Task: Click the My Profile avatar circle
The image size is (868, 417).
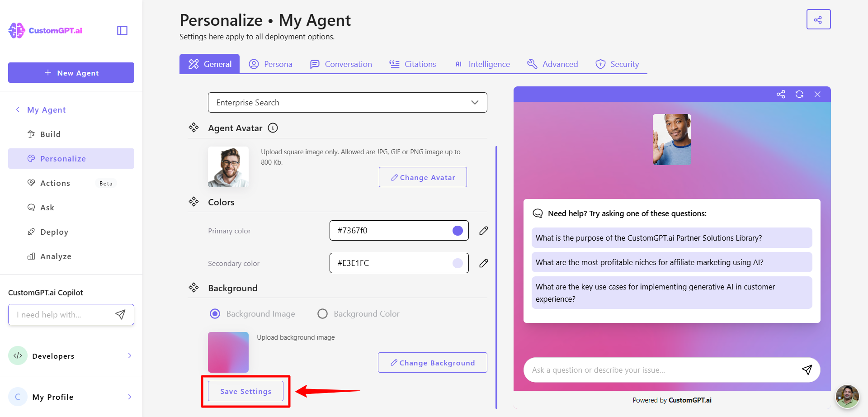Action: coord(18,397)
